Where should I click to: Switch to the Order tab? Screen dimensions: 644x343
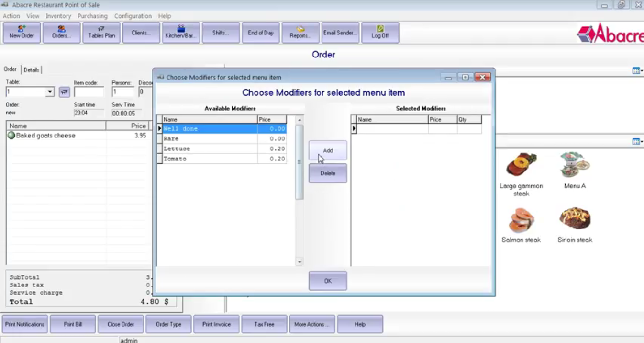coord(10,69)
